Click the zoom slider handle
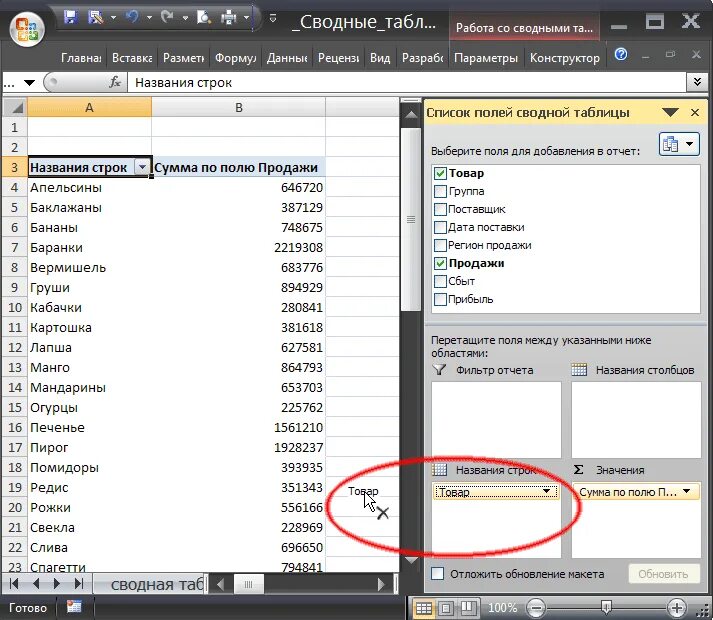The image size is (713, 620). 606,607
